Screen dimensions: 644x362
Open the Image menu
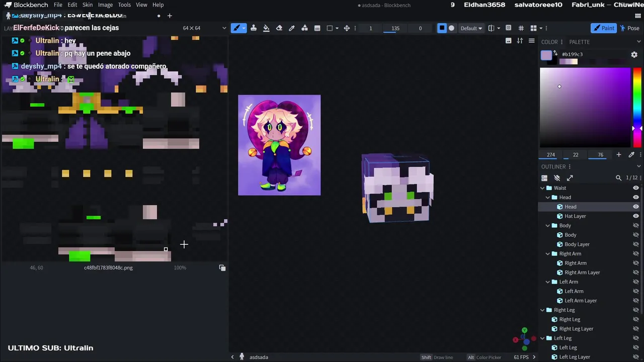pyautogui.click(x=105, y=5)
